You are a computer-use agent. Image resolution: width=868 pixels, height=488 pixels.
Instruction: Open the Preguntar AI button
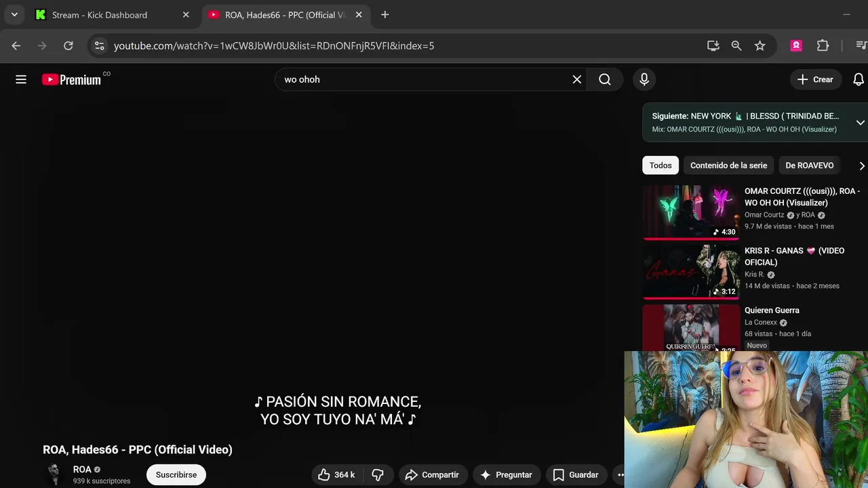[x=507, y=474]
